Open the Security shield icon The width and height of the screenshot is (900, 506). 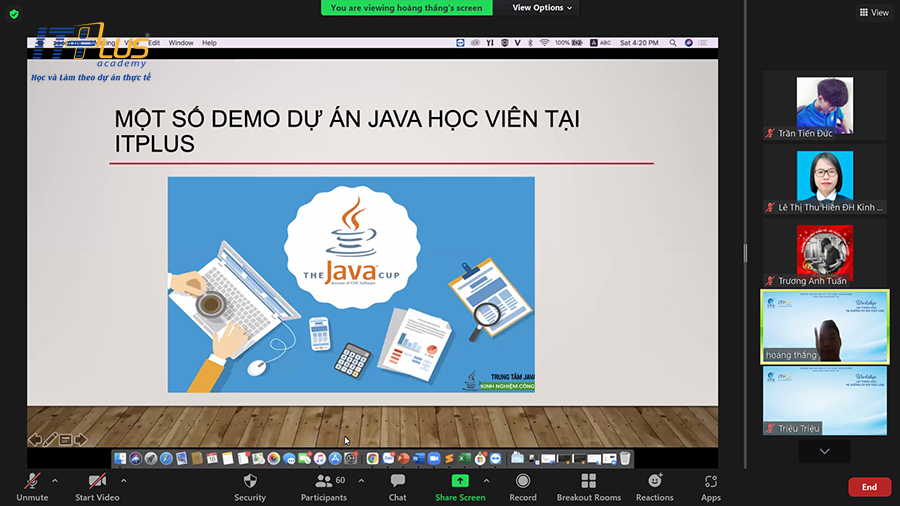pyautogui.click(x=250, y=481)
